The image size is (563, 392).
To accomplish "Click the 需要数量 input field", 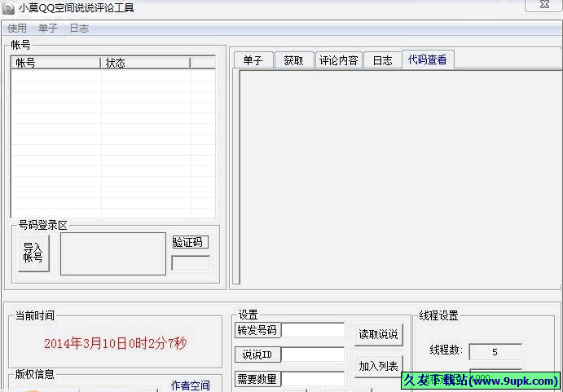I will tap(313, 379).
